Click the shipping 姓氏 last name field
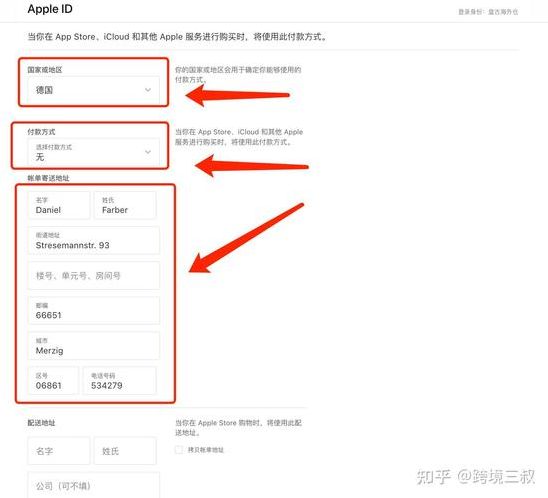Viewport: 548px width, 498px height. pos(125,451)
